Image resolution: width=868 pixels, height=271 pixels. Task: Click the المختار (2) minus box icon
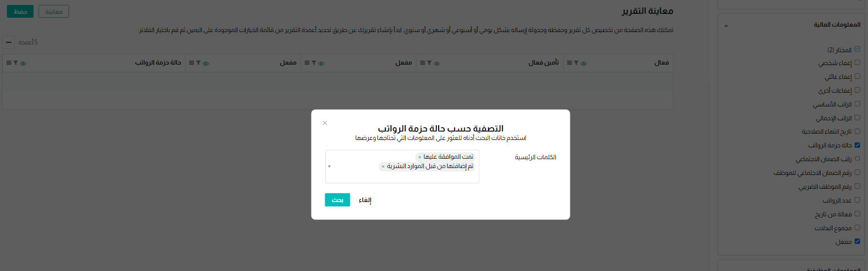pyautogui.click(x=857, y=49)
